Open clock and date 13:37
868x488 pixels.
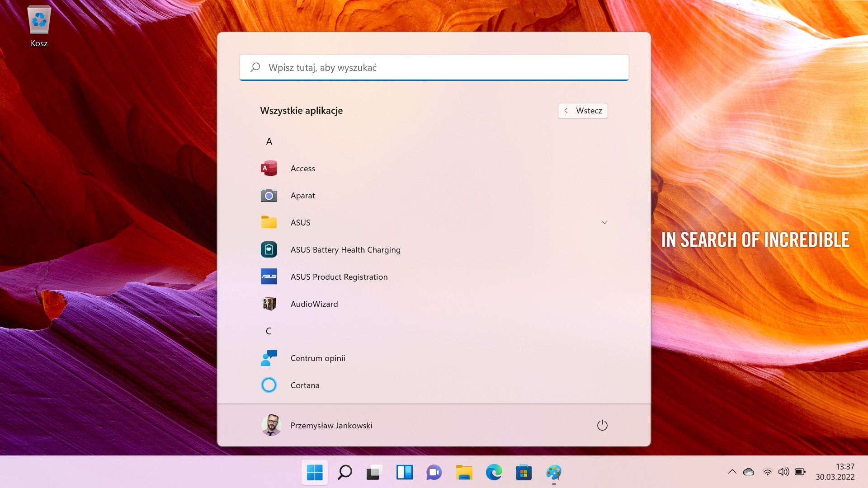tap(835, 472)
